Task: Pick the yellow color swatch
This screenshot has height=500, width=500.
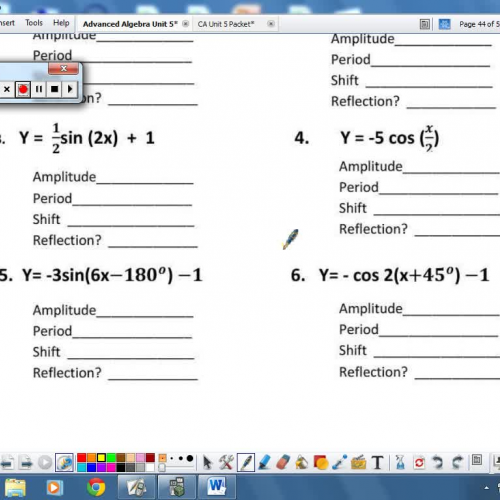Action: point(101,458)
